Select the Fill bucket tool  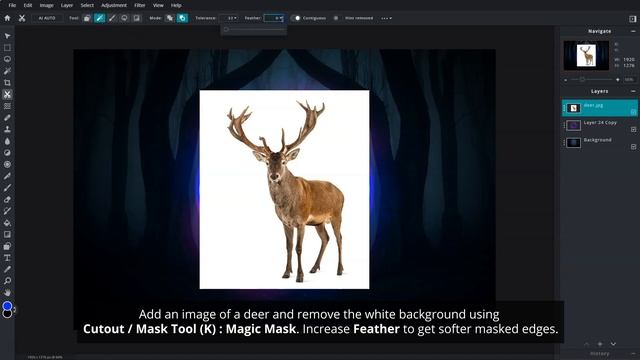7,223
